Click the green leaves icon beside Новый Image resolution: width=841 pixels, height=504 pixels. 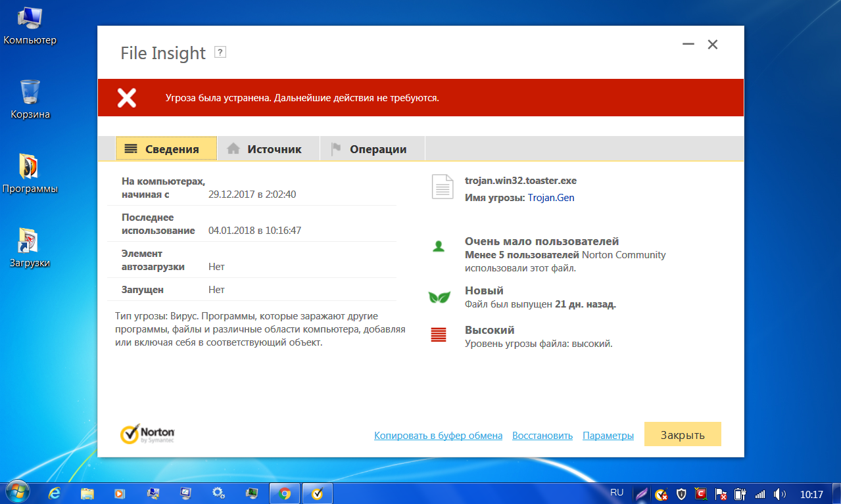(439, 297)
